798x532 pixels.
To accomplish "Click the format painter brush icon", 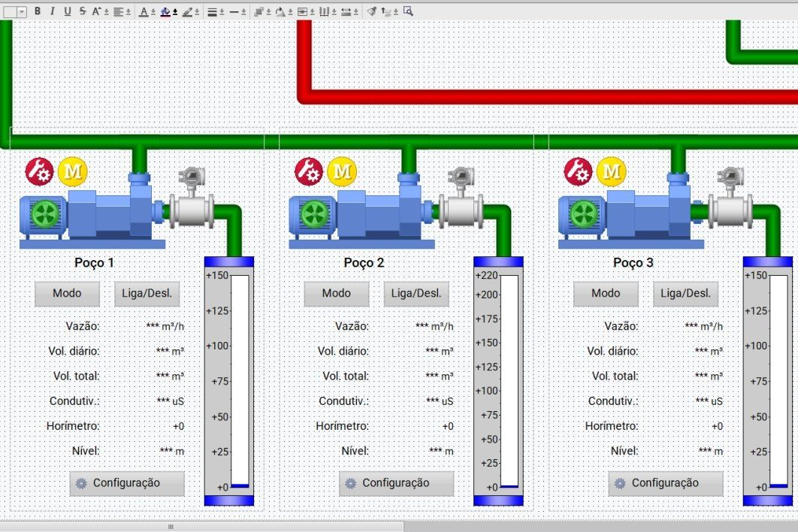I will pos(371,11).
